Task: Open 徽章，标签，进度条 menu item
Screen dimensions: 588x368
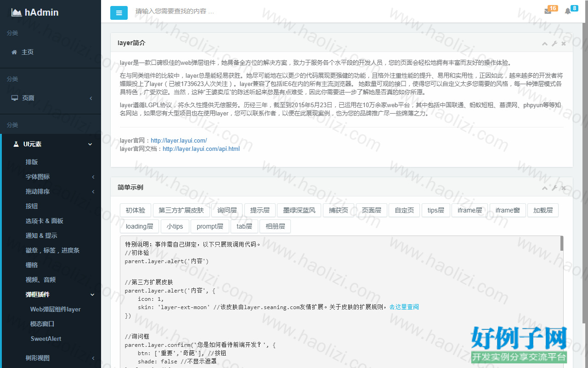Action: (x=52, y=250)
